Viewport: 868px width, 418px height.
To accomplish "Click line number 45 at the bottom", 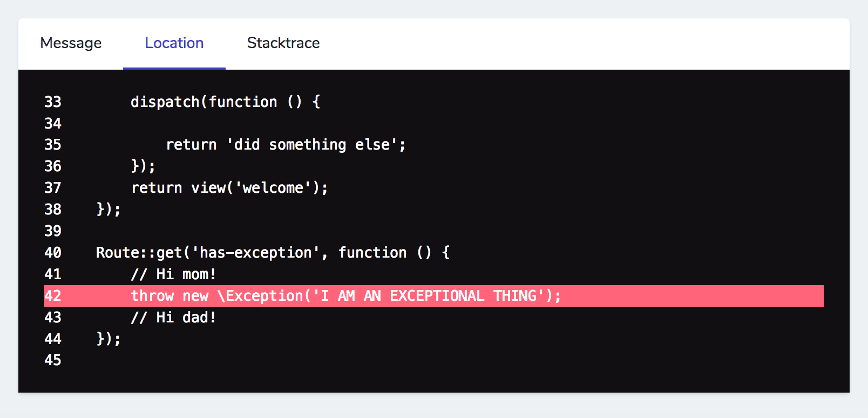I will click(x=53, y=360).
